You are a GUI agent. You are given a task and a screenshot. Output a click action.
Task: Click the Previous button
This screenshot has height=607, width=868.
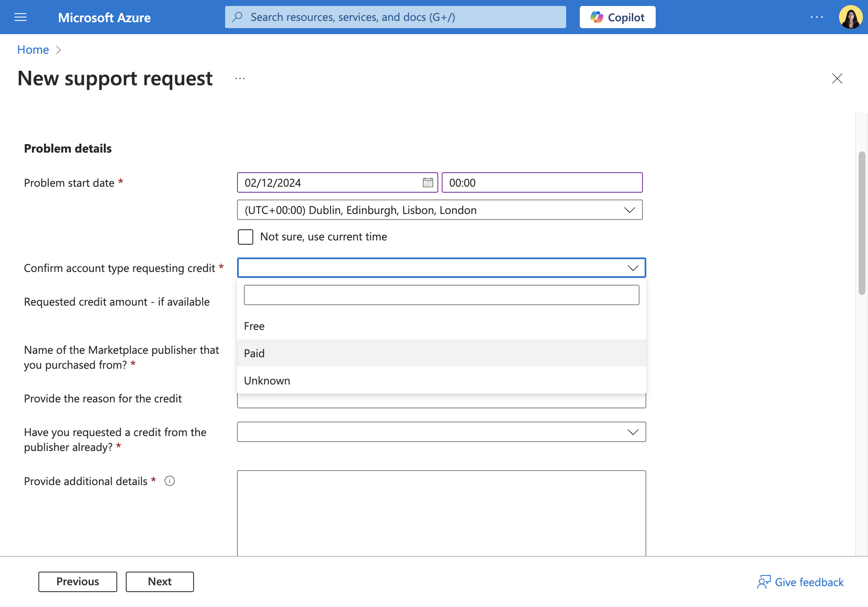point(78,581)
